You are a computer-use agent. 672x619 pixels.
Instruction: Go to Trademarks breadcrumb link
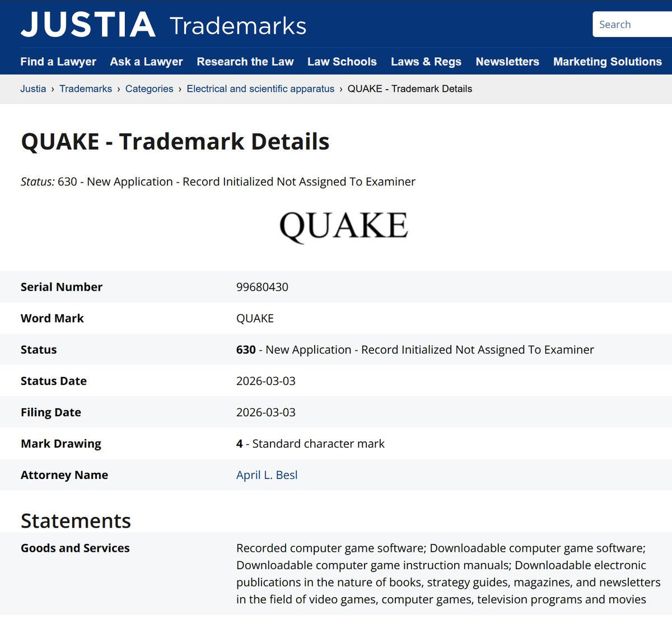(x=86, y=89)
